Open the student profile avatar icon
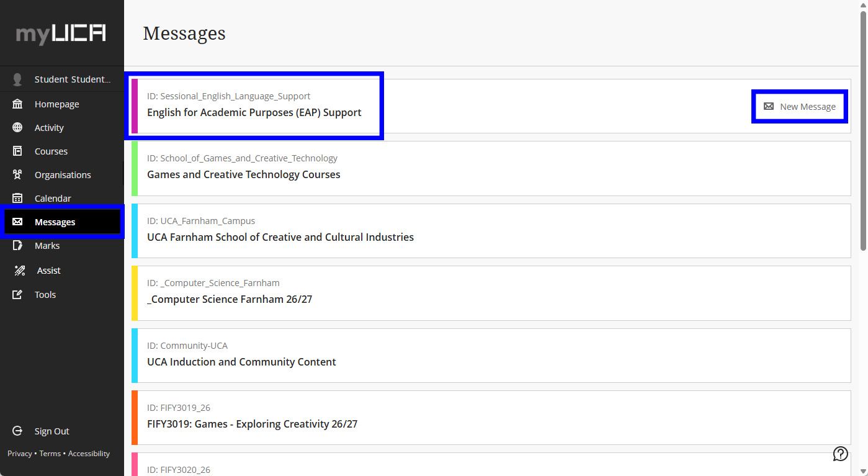 (x=17, y=79)
